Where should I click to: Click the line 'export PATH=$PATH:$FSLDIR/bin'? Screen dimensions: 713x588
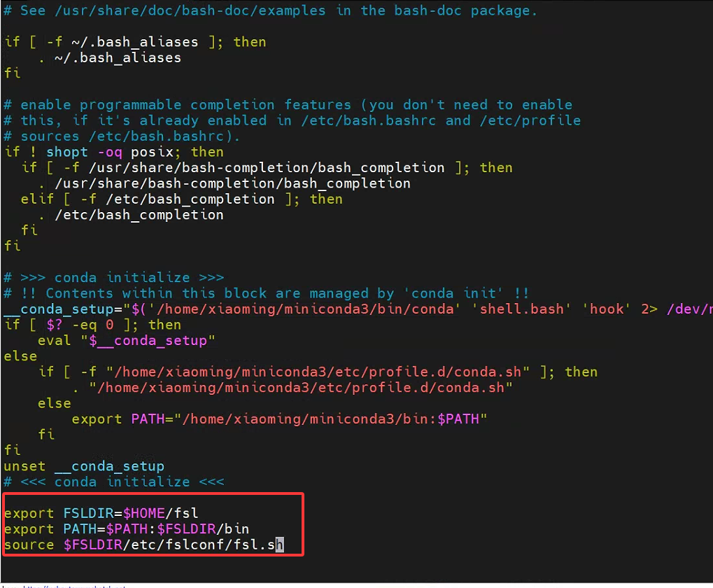coord(127,529)
